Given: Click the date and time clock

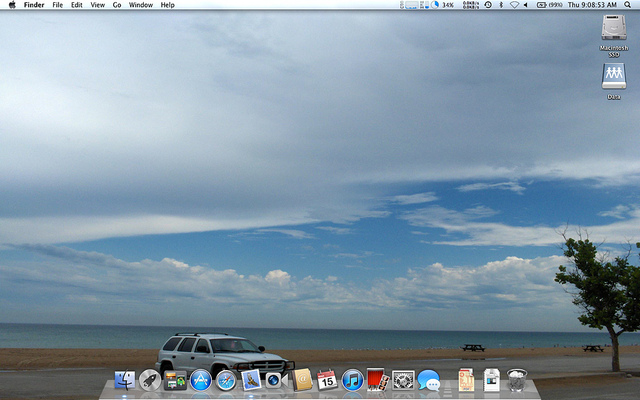Looking at the screenshot, I should pos(591,5).
